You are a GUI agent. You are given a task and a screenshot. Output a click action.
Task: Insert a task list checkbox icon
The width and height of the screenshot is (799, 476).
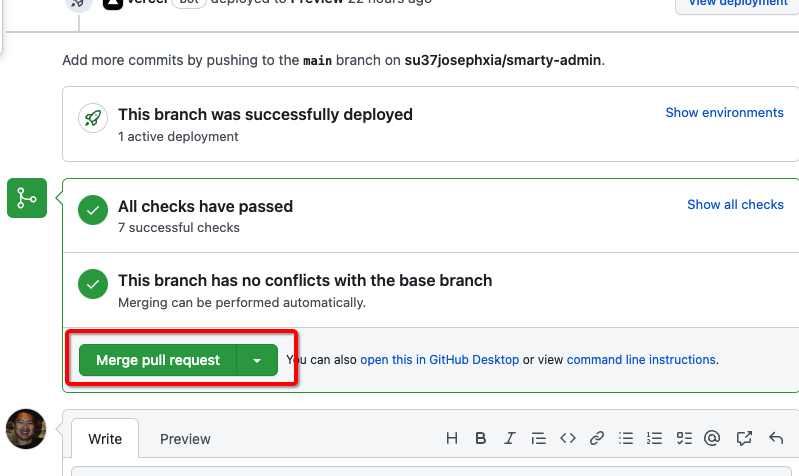pos(685,438)
